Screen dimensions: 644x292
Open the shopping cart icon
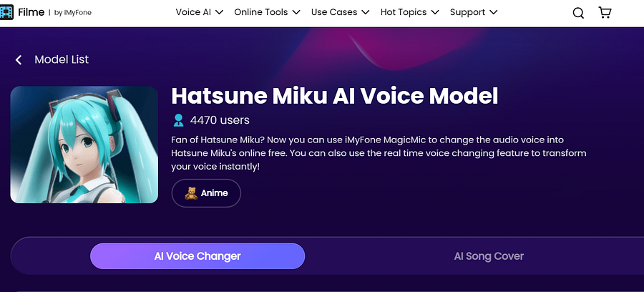coord(605,13)
